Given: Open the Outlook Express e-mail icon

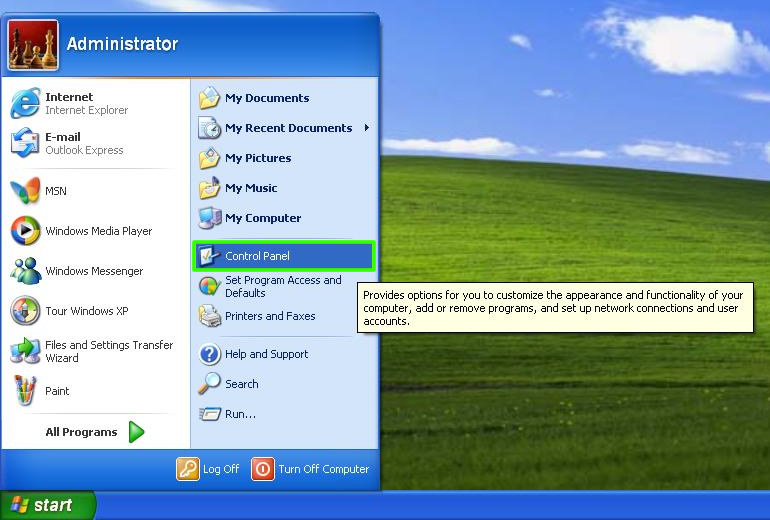Looking at the screenshot, I should click(x=25, y=143).
